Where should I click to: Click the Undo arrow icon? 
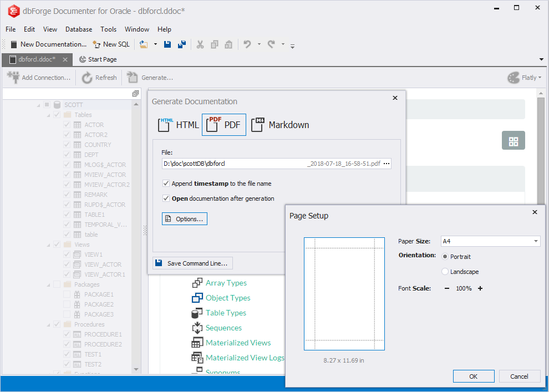247,44
